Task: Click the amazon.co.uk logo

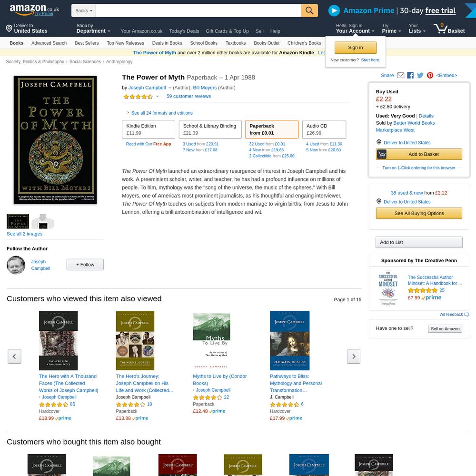Action: point(34,10)
